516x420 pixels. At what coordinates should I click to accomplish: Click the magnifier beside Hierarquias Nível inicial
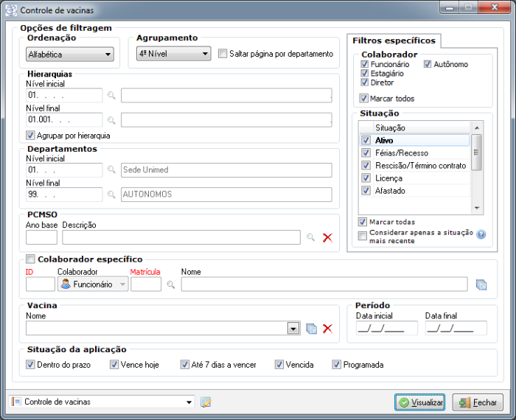point(111,96)
